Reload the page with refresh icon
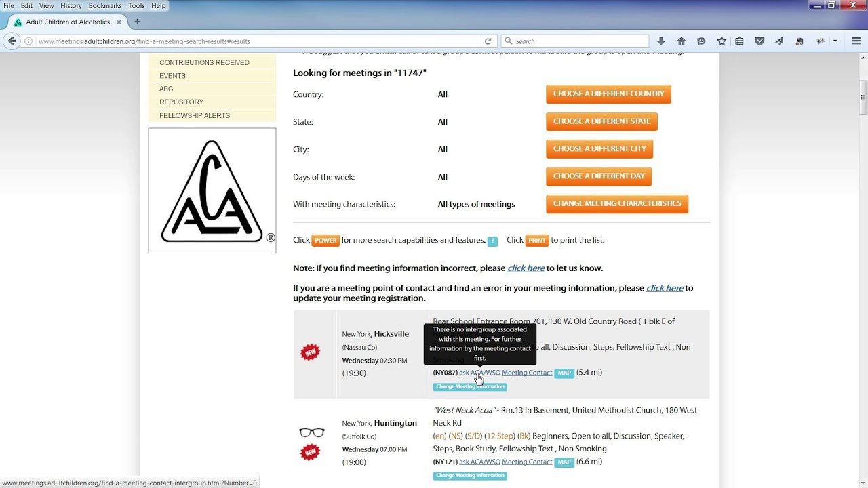This screenshot has height=488, width=868. 488,41
